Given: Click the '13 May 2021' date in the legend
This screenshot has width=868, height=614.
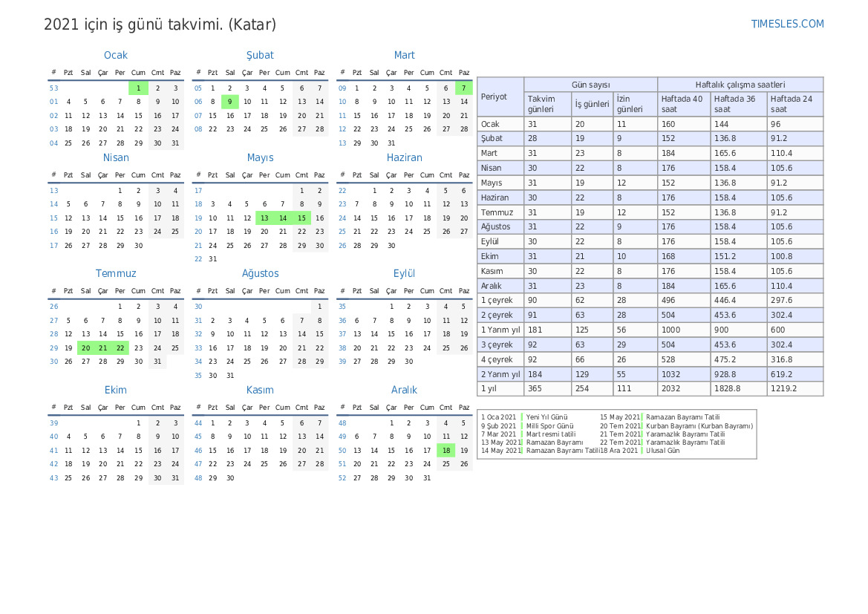Looking at the screenshot, I should coord(501,442).
